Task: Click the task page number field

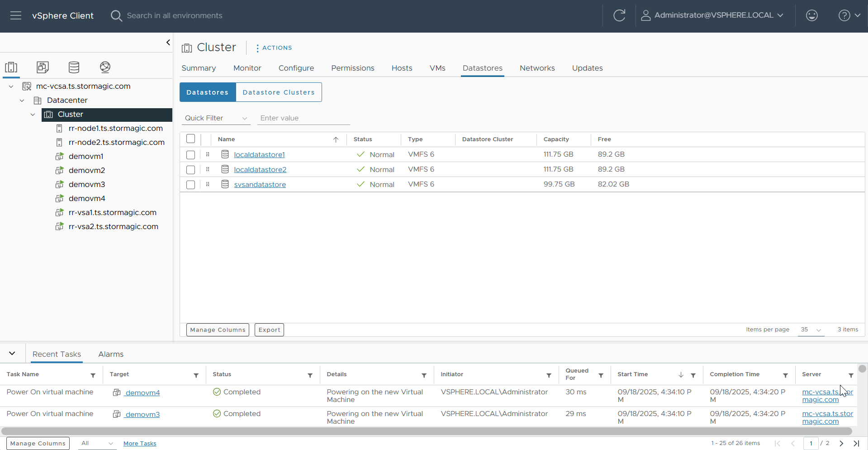Action: pos(811,444)
